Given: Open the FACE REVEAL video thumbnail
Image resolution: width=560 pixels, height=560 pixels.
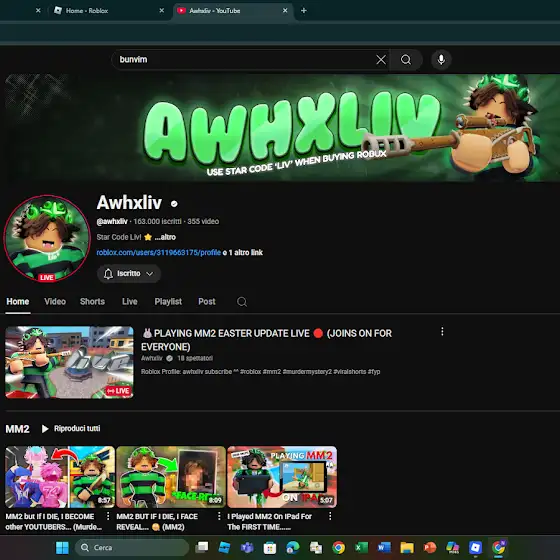Looking at the screenshot, I should (171, 477).
